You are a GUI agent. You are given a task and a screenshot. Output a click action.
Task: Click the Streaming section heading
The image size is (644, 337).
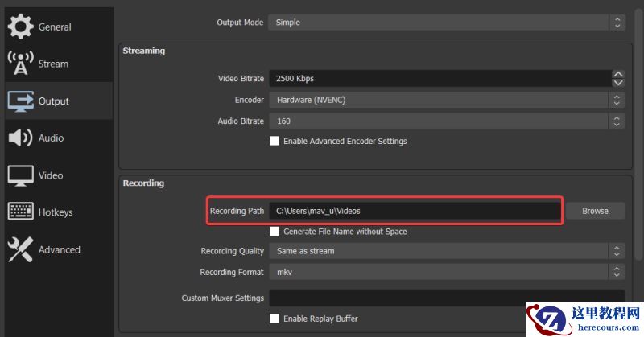coord(144,51)
